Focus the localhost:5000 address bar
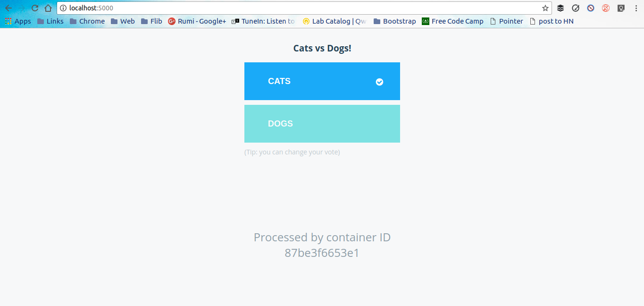 (302, 8)
